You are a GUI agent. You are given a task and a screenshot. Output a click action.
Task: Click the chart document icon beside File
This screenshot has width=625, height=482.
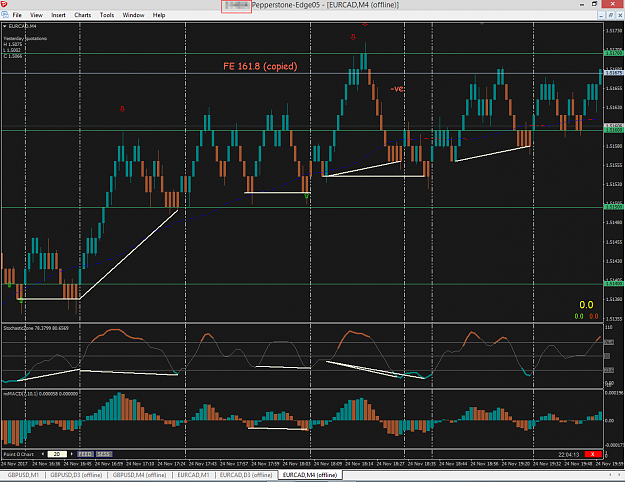point(5,15)
